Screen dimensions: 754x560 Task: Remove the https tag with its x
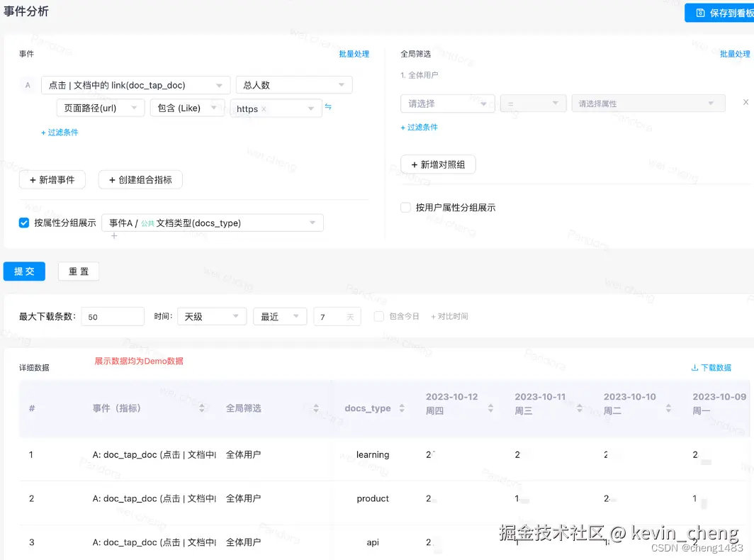click(264, 109)
